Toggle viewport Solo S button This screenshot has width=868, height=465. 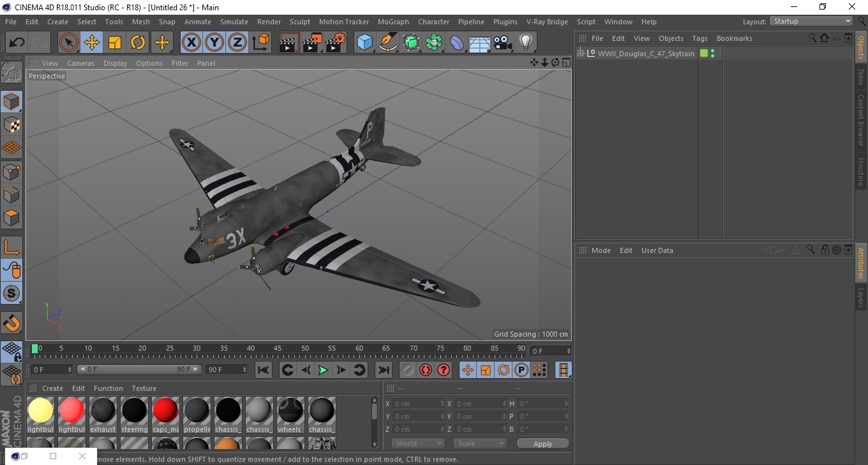pos(11,293)
